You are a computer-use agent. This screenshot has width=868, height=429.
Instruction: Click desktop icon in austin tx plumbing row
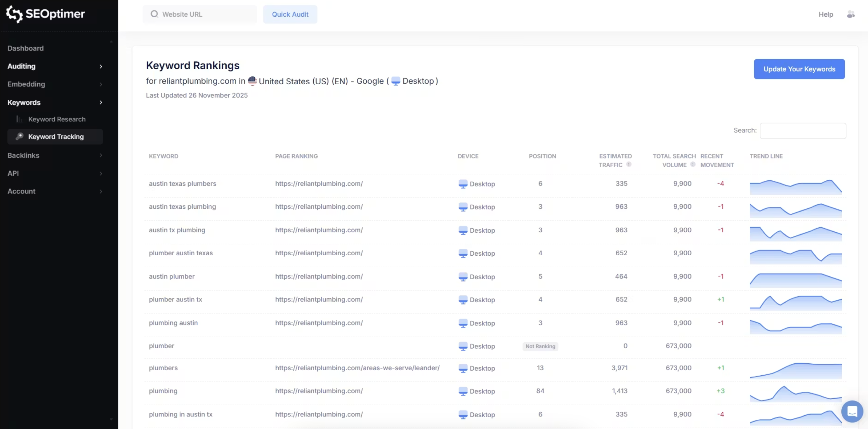coord(463,230)
